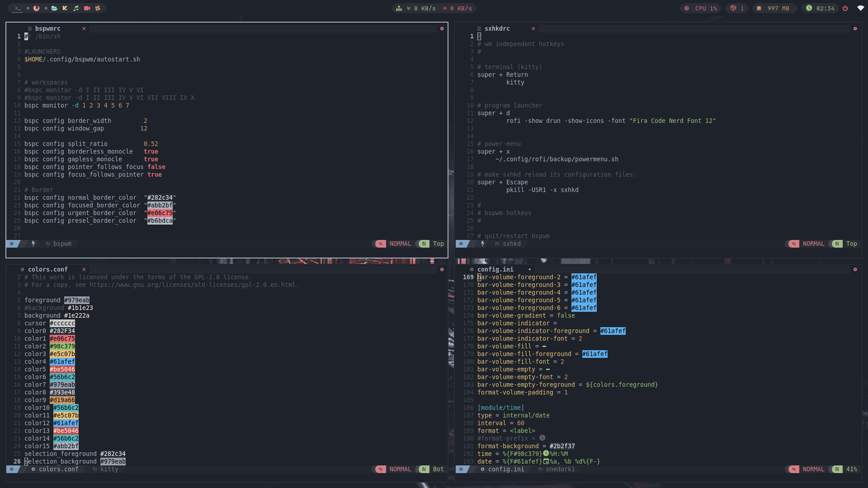Viewport: 868px width, 488px height.
Task: Click the download speed arrow indicator
Action: [x=409, y=8]
